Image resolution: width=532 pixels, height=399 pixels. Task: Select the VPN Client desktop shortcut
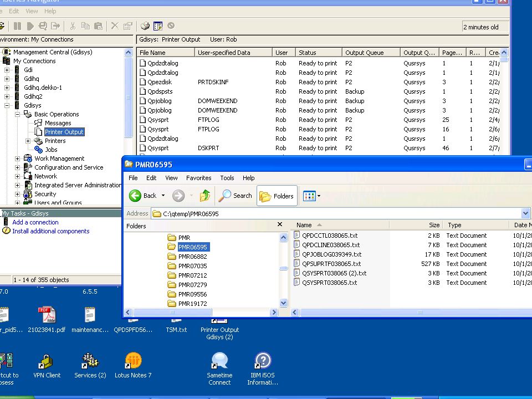pos(47,366)
